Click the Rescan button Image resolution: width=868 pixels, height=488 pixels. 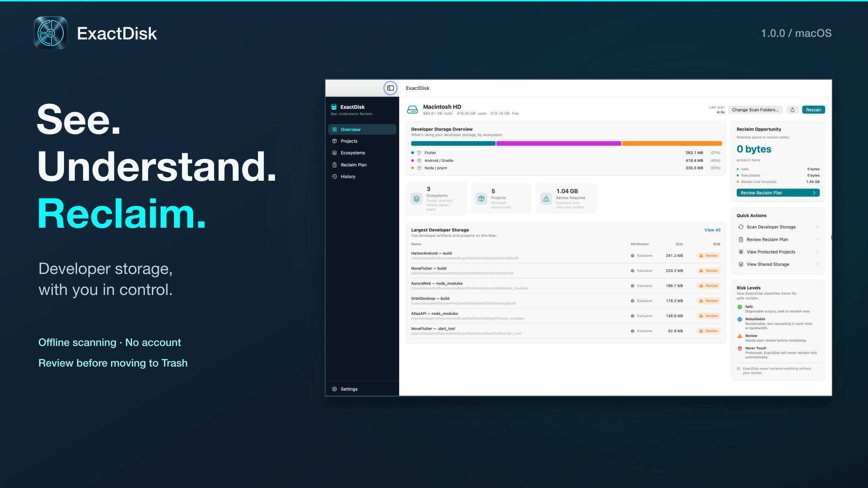[813, 110]
